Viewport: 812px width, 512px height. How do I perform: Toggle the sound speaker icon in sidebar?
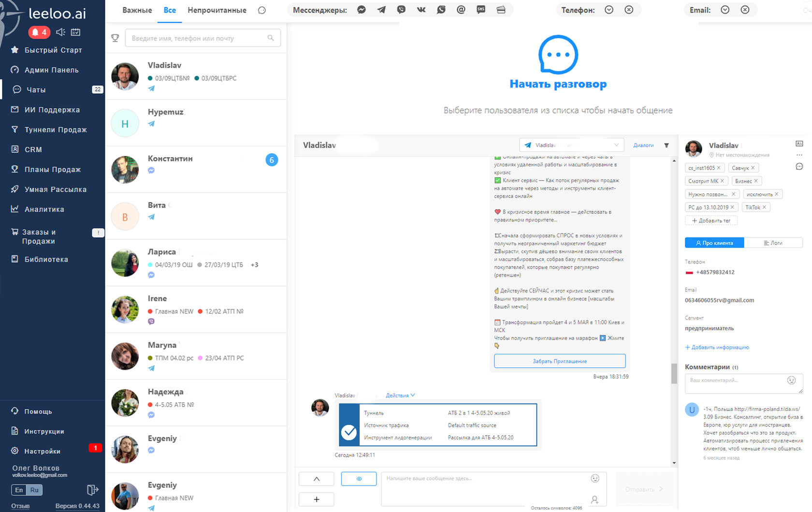[60, 32]
